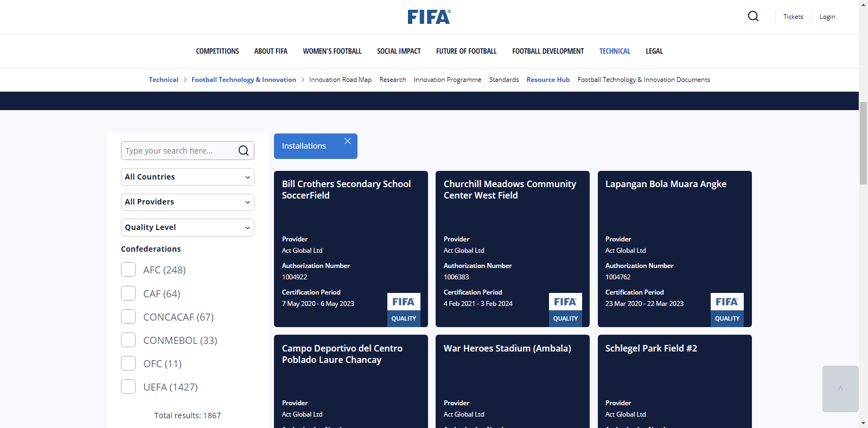Open the site search magnifier icon
The width and height of the screenshot is (868, 428).
tap(753, 16)
